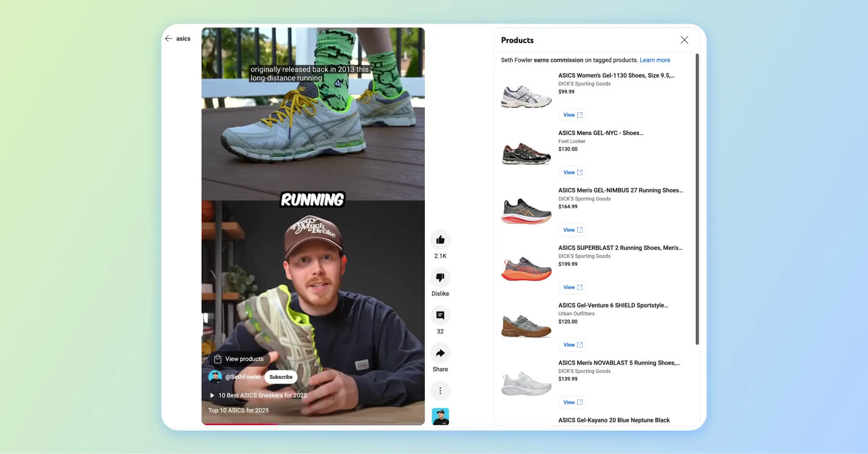This screenshot has height=454, width=868.
Task: Click the $199.99 price
Action: [568, 264]
